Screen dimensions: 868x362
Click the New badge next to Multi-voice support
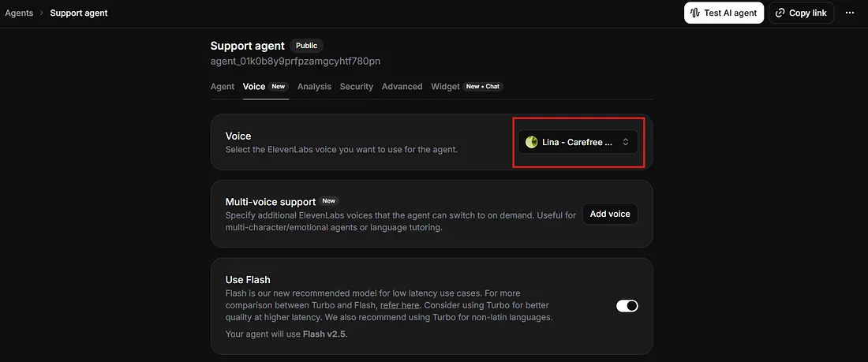(329, 201)
